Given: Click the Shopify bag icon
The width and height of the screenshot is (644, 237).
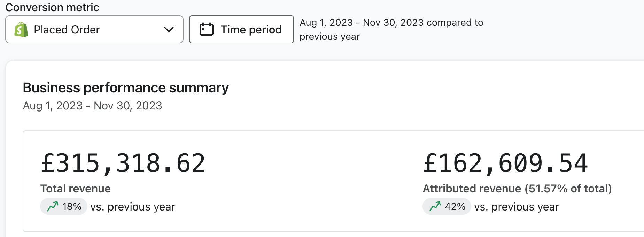Looking at the screenshot, I should click(x=21, y=30).
